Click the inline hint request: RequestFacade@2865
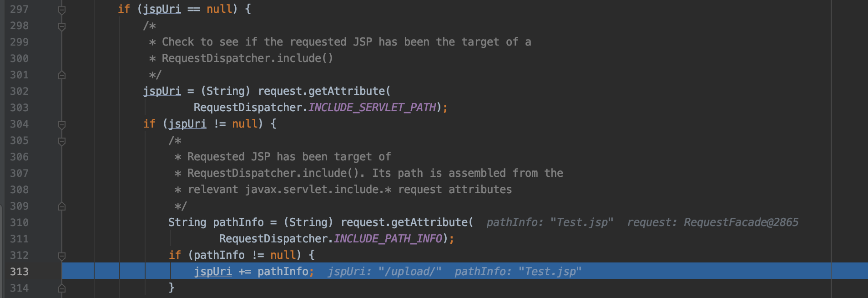The width and height of the screenshot is (868, 298). point(712,222)
